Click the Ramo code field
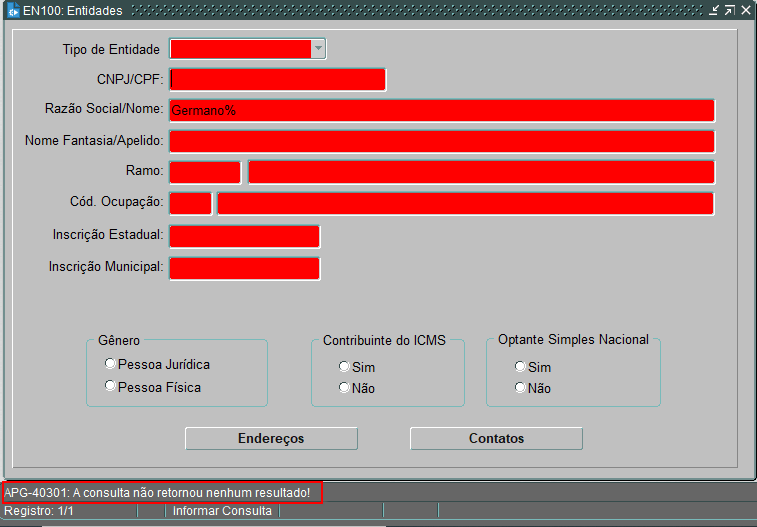This screenshot has height=527, width=757. 205,172
